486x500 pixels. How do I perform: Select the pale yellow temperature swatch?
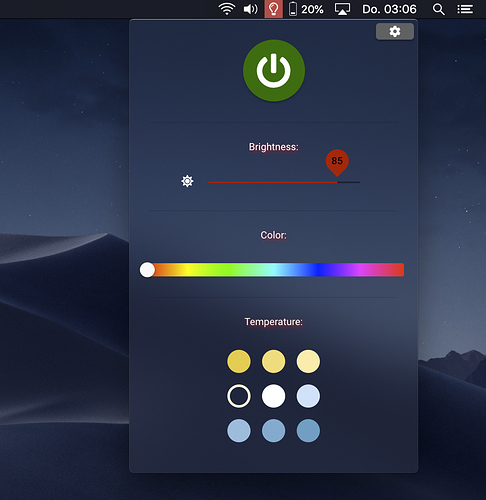click(308, 361)
